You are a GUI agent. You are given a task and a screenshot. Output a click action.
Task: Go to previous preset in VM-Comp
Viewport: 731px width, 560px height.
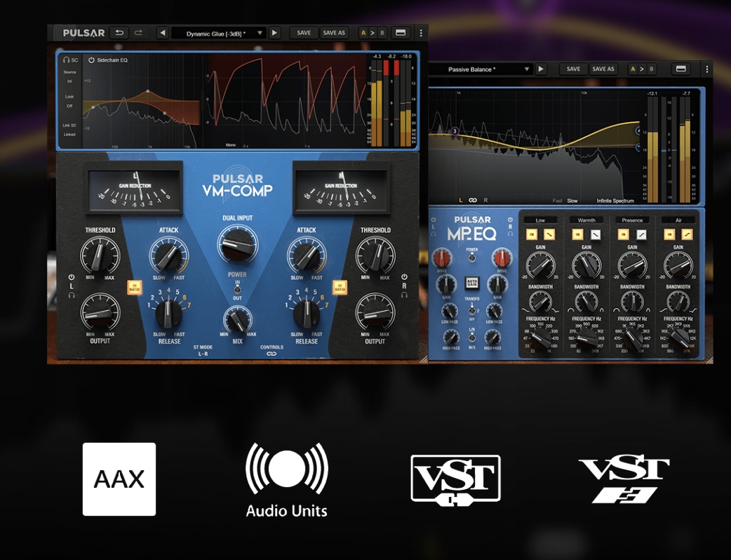tap(163, 33)
